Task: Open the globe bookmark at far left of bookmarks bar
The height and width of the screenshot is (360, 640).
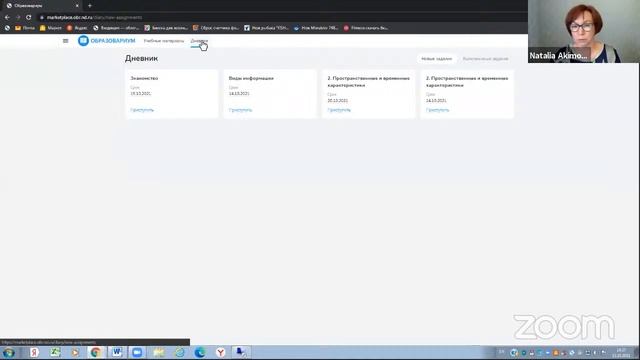Action: [x=7, y=28]
